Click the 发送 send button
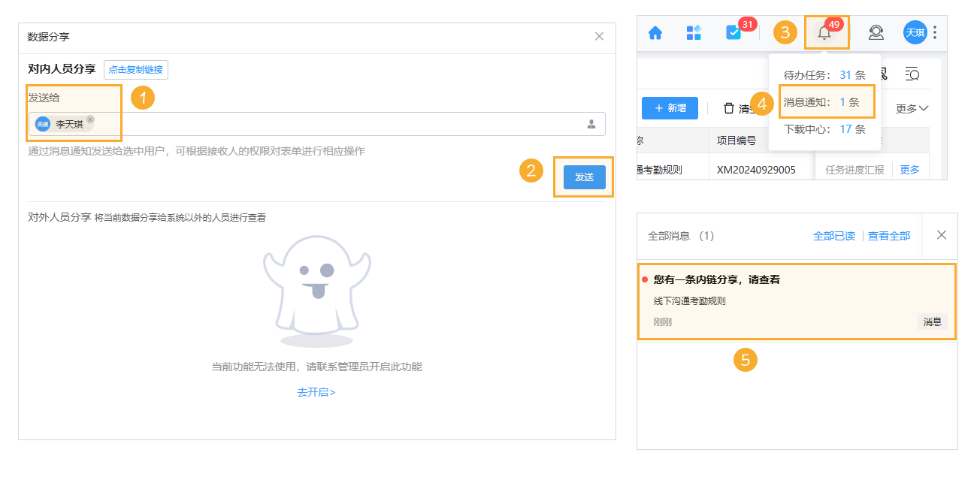Image resolution: width=980 pixels, height=477 pixels. pos(584,177)
